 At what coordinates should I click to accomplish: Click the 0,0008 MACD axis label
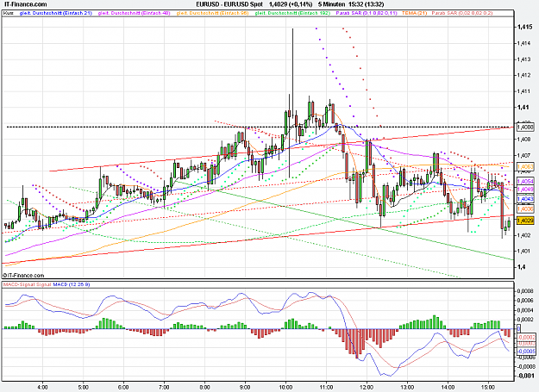[526, 291]
